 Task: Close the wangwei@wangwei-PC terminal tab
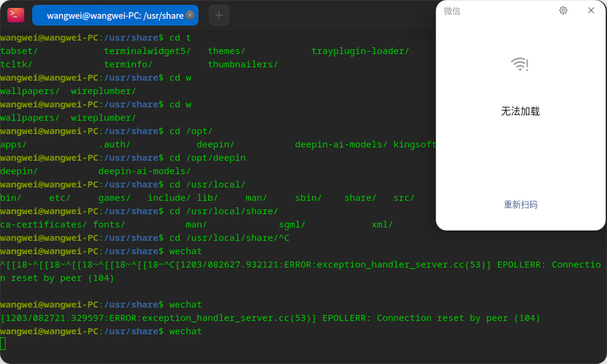pyautogui.click(x=190, y=15)
